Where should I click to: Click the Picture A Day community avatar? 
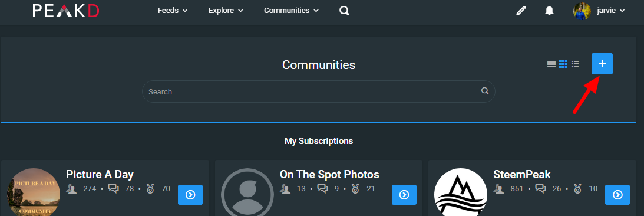tap(34, 192)
